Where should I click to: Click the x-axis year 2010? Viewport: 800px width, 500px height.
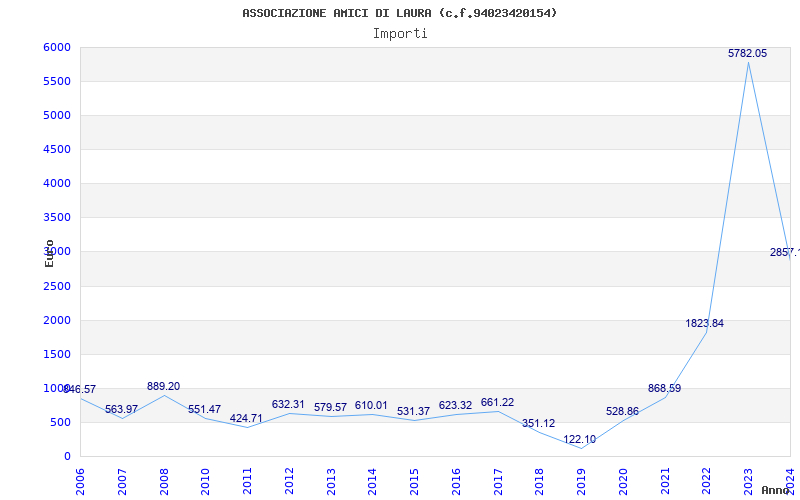[205, 482]
